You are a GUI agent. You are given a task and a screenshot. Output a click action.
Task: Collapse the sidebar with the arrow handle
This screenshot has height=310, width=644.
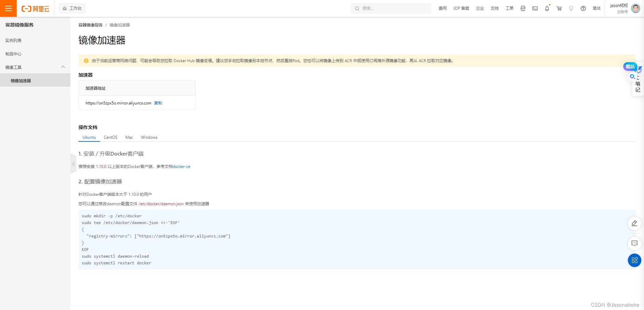pos(73,164)
